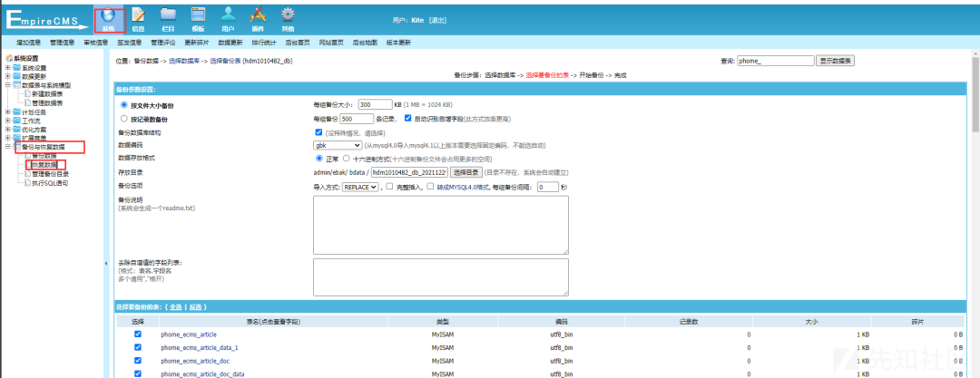Open 恢复数据 in sidebar tree

click(x=44, y=165)
